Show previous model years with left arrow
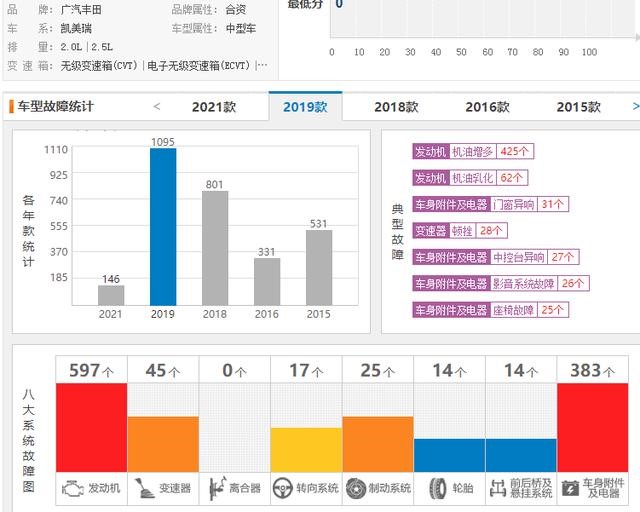This screenshot has width=640, height=512. [157, 106]
